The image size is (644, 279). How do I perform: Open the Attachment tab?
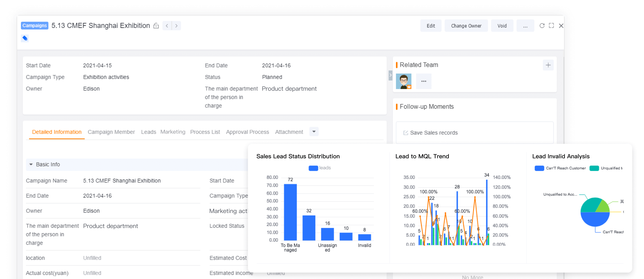(x=289, y=132)
